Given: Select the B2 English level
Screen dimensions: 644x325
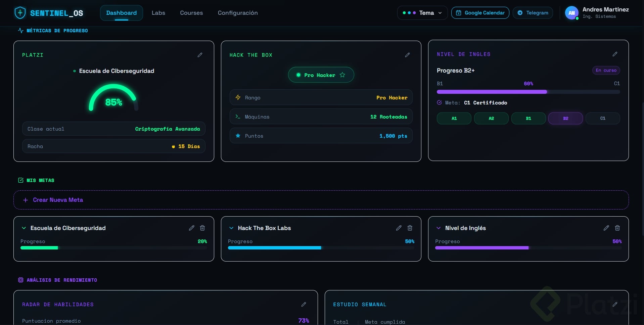Looking at the screenshot, I should (x=566, y=118).
